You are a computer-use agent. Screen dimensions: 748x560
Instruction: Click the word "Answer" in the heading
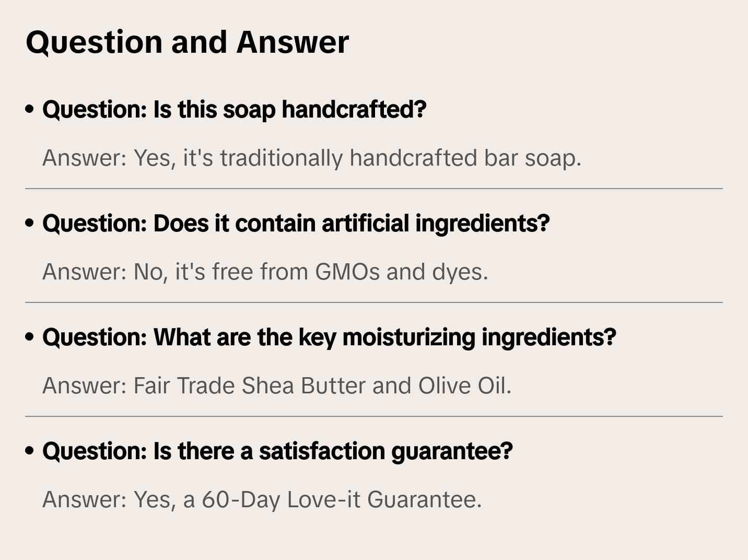coord(292,42)
